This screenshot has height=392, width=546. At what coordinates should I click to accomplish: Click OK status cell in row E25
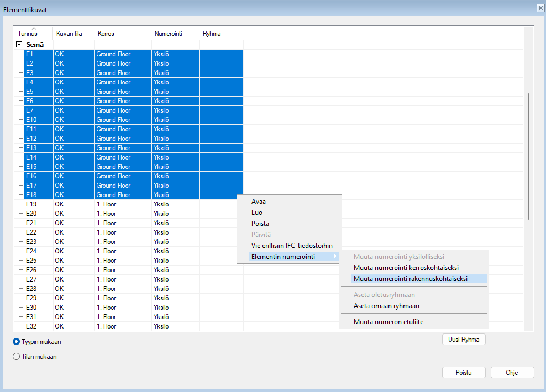74,261
